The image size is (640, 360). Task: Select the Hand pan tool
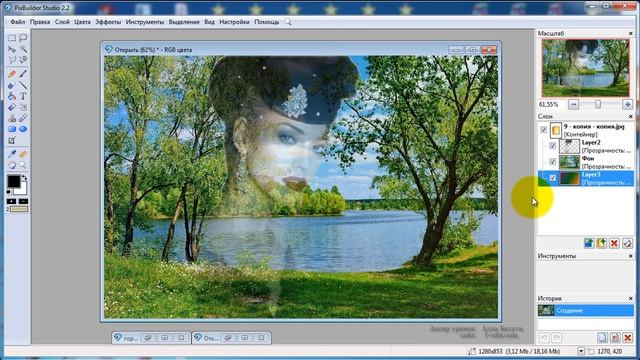(x=12, y=165)
